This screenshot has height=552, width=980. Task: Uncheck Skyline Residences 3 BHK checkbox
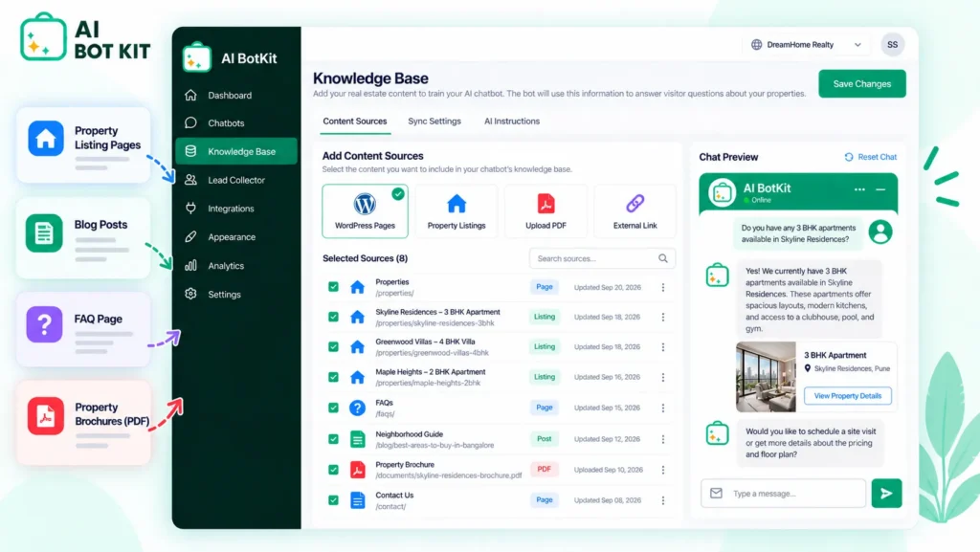(x=333, y=317)
